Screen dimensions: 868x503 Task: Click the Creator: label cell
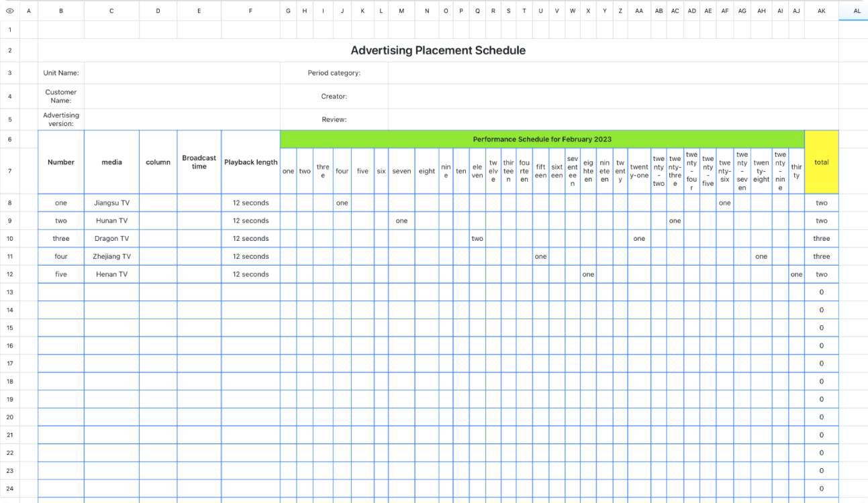click(334, 96)
